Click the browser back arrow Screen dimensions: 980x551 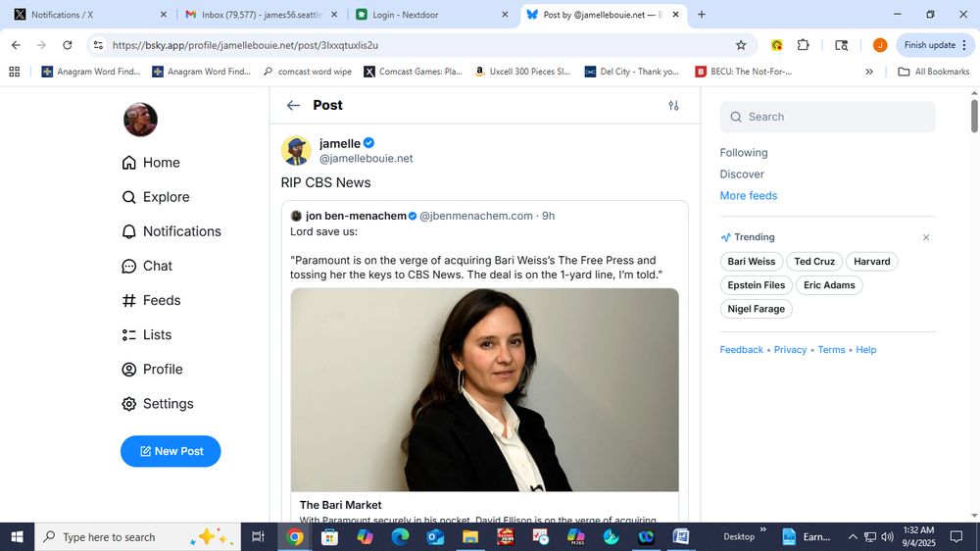(x=17, y=45)
